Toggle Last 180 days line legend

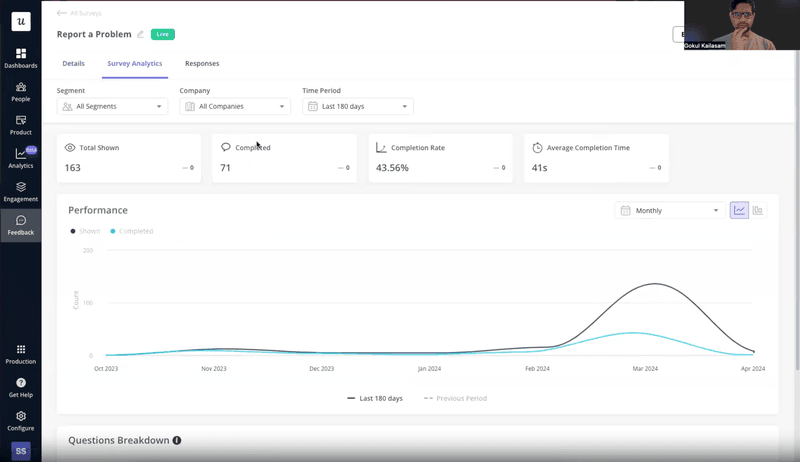pyautogui.click(x=375, y=398)
